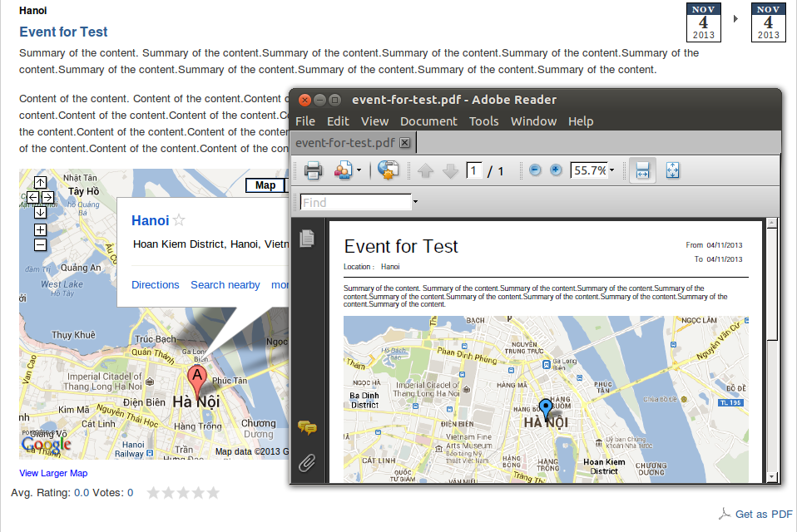Zoom out with the minus icon
The image size is (797, 532).
click(535, 170)
